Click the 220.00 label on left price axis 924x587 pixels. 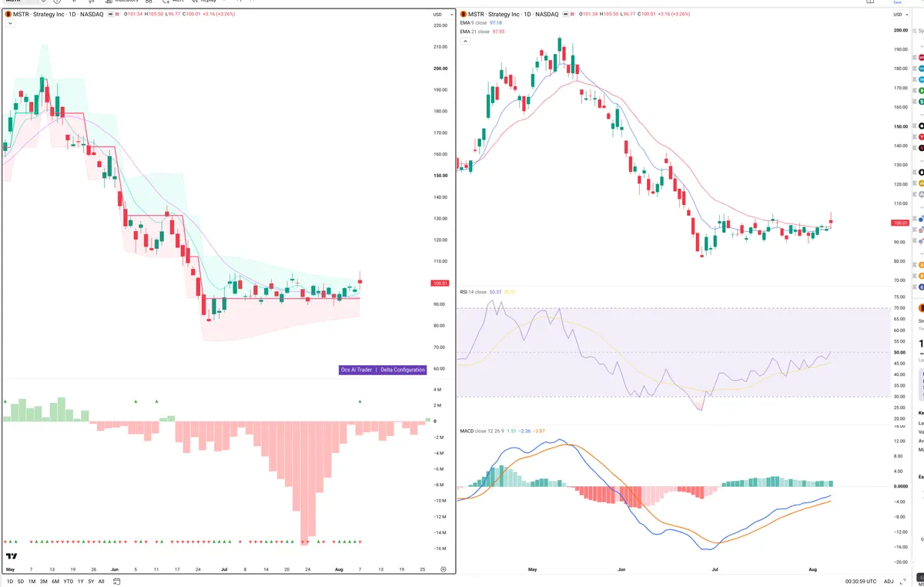[440, 25]
